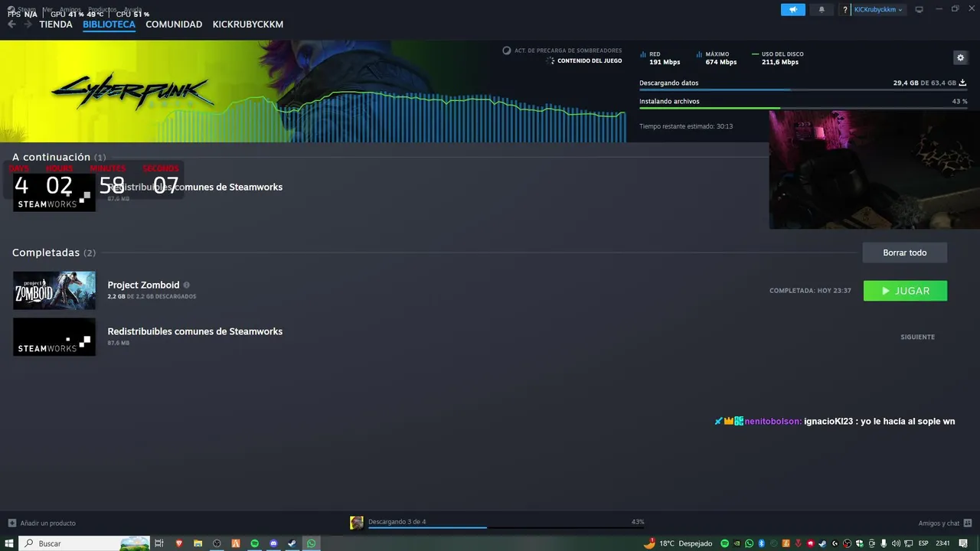Open Steam from the taskbar
This screenshot has height=551, width=980.
coord(292,543)
